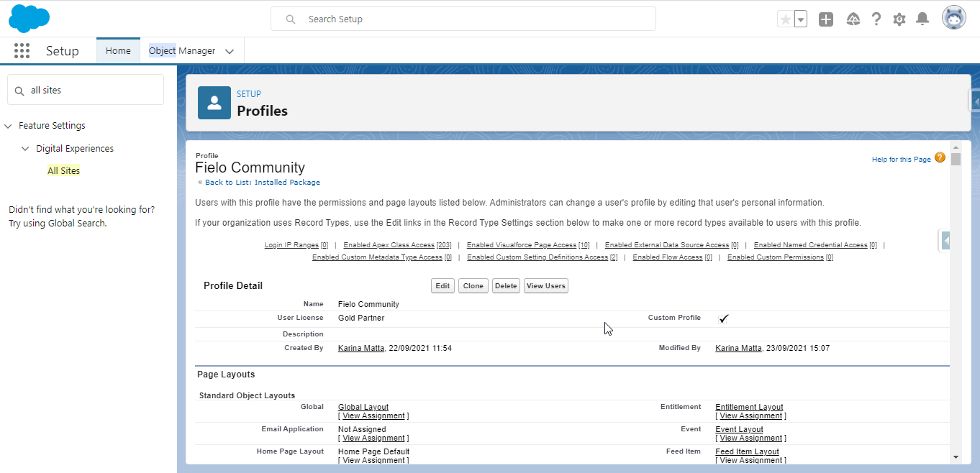Image resolution: width=980 pixels, height=473 pixels.
Task: Open the Trailhead guidance icon
Action: pyautogui.click(x=853, y=19)
